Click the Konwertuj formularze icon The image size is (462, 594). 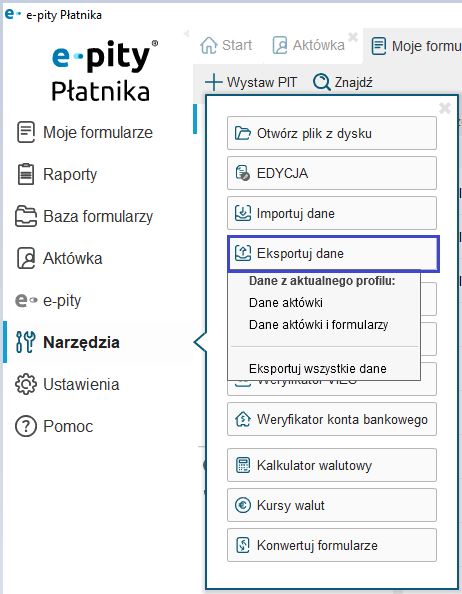pos(243,545)
